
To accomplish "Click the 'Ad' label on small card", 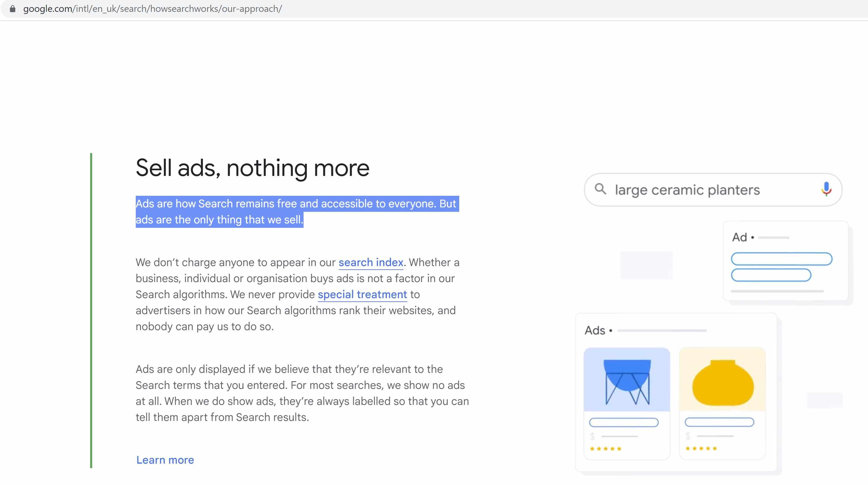I will [x=740, y=237].
